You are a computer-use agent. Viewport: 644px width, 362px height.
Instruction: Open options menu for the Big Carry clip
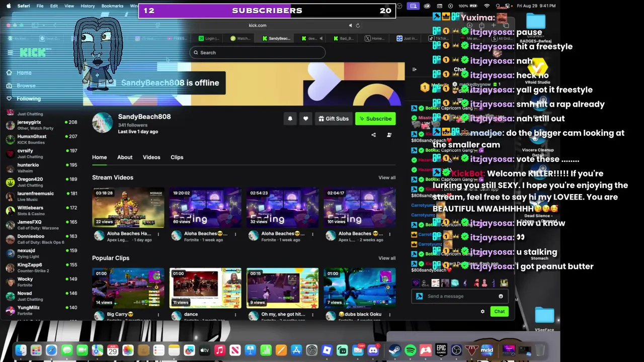158,314
